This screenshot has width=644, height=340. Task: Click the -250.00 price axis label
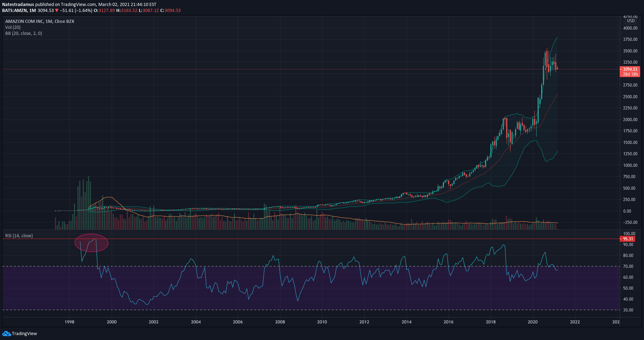pos(630,222)
